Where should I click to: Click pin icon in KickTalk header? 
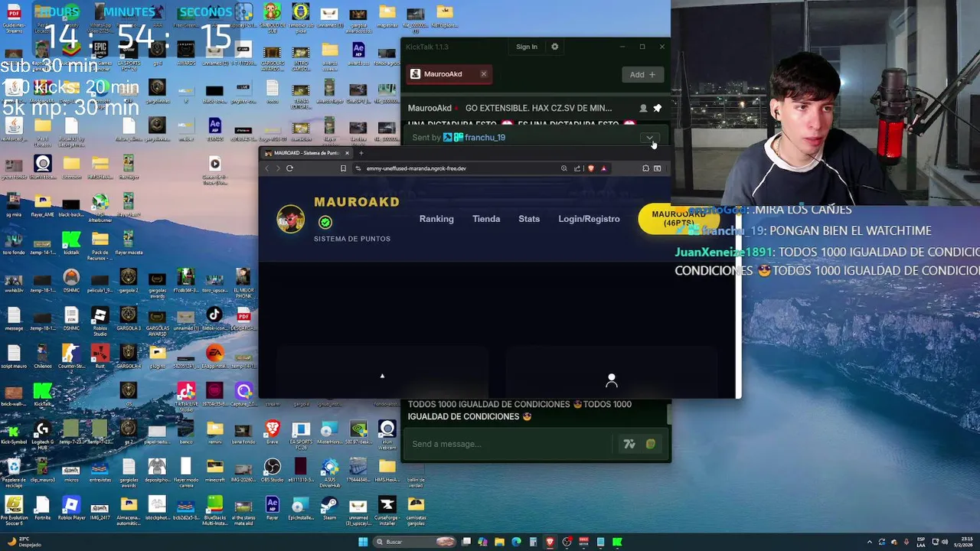(x=657, y=108)
